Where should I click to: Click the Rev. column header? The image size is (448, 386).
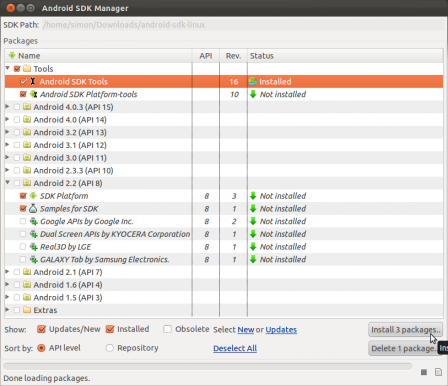[233, 56]
